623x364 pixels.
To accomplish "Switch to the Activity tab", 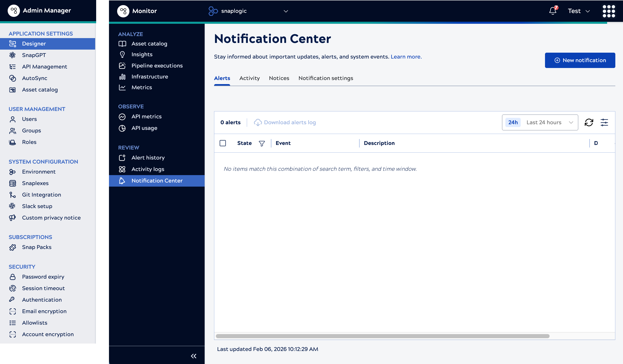I will 249,78.
